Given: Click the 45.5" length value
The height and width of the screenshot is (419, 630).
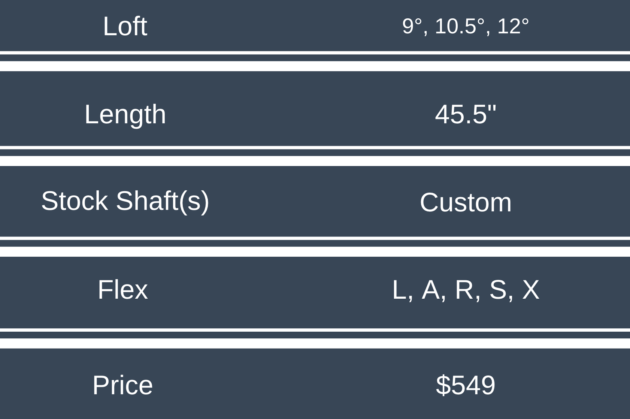Looking at the screenshot, I should (465, 114).
